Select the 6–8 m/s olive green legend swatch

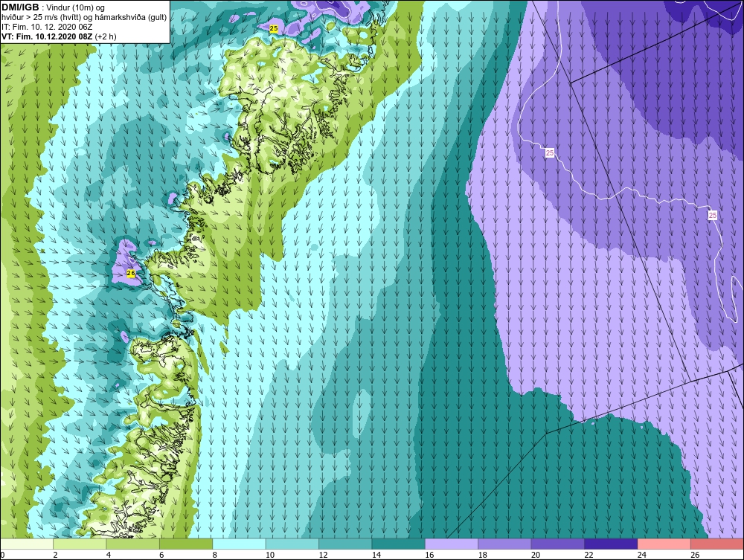(186, 544)
